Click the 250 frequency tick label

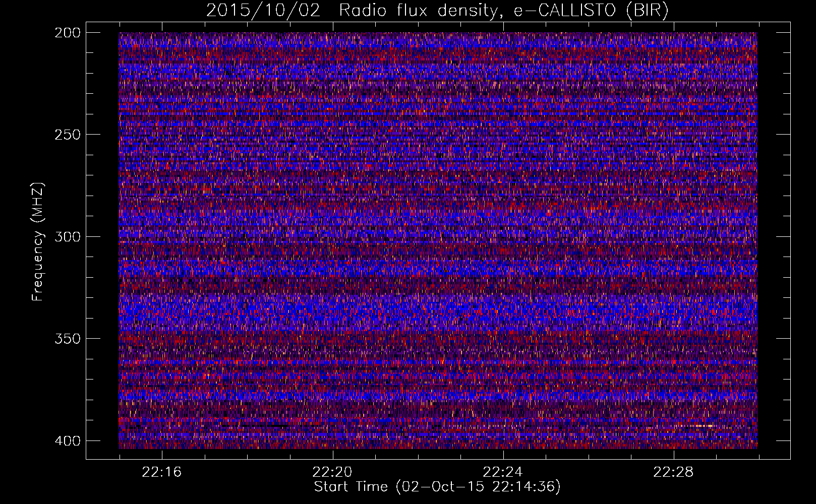(68, 135)
